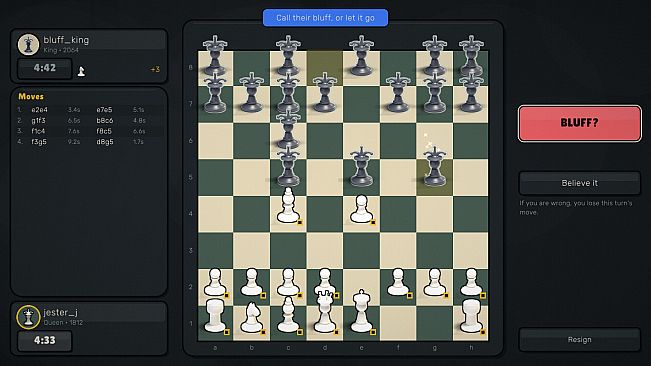The image size is (651, 366).
Task: Click the Moves panel heading
Action: 31,96
